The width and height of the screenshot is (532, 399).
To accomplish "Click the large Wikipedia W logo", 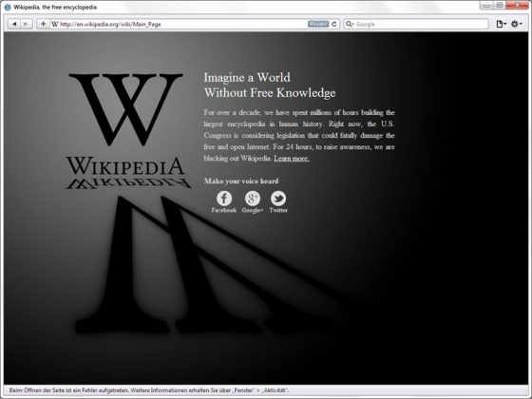I will click(125, 109).
